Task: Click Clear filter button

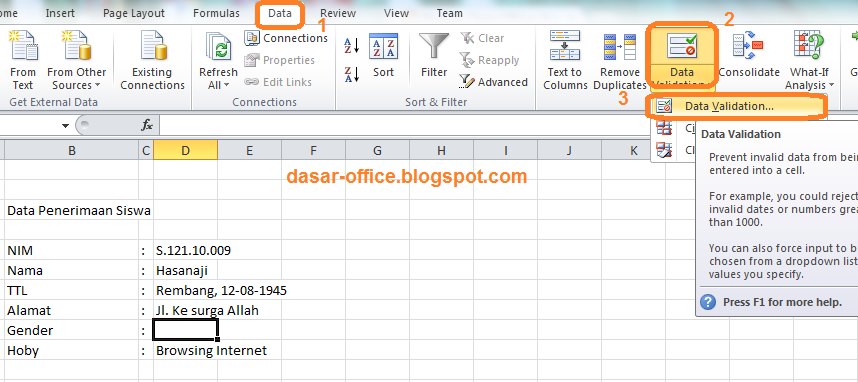Action: click(x=482, y=38)
